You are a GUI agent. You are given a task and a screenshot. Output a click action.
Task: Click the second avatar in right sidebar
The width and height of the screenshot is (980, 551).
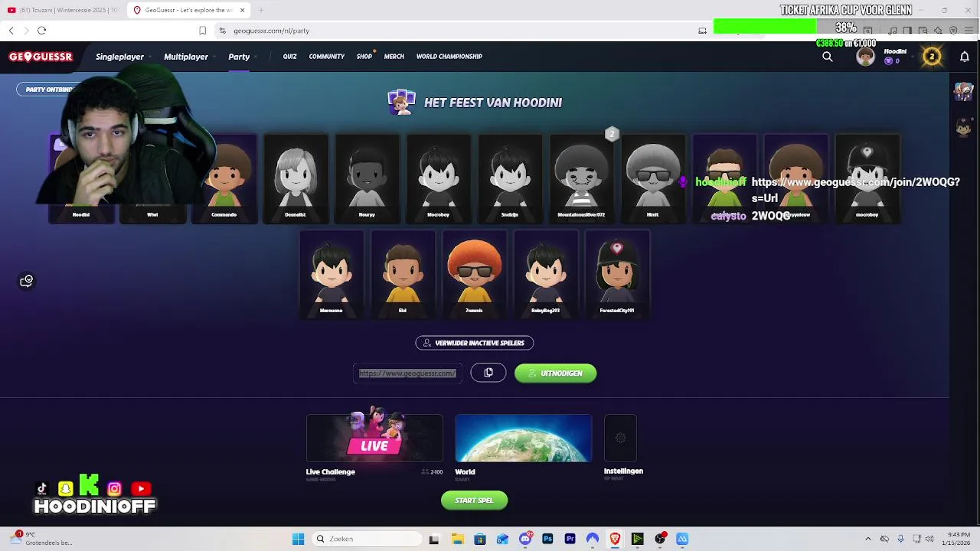(963, 126)
